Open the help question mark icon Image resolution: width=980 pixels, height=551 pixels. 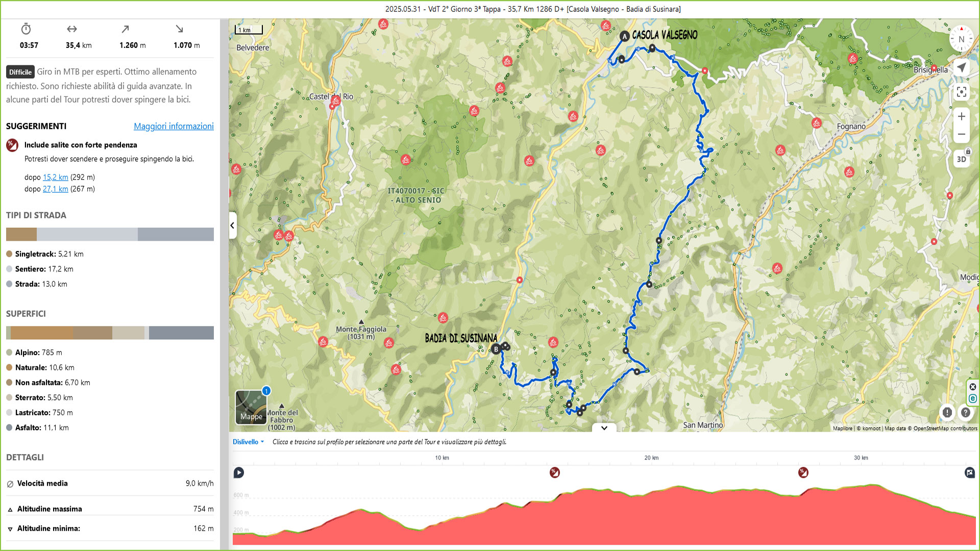(965, 412)
